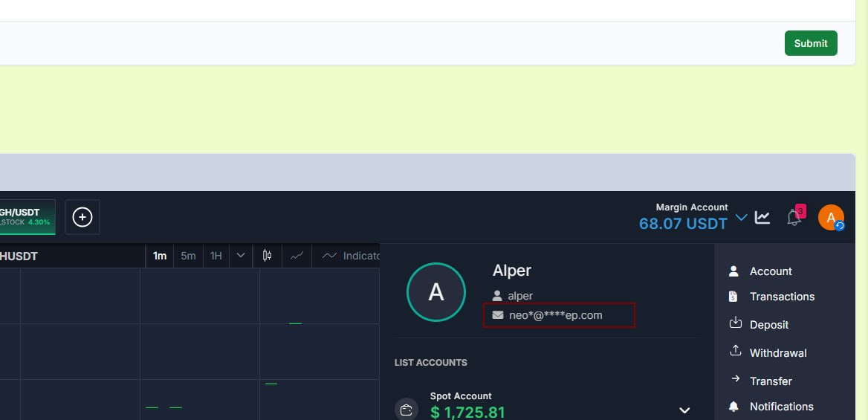Viewport: 868px width, 420px height.
Task: Click the alper username text
Action: [520, 297]
